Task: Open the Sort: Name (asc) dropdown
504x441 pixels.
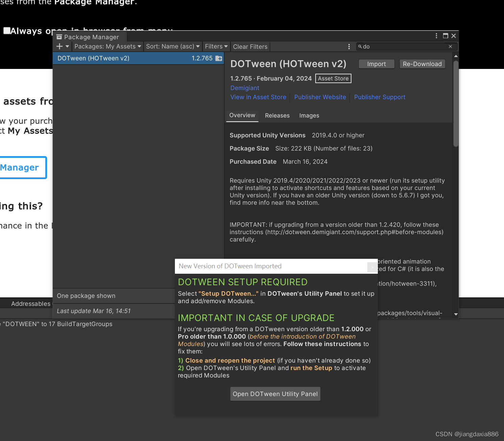Action: (x=173, y=46)
